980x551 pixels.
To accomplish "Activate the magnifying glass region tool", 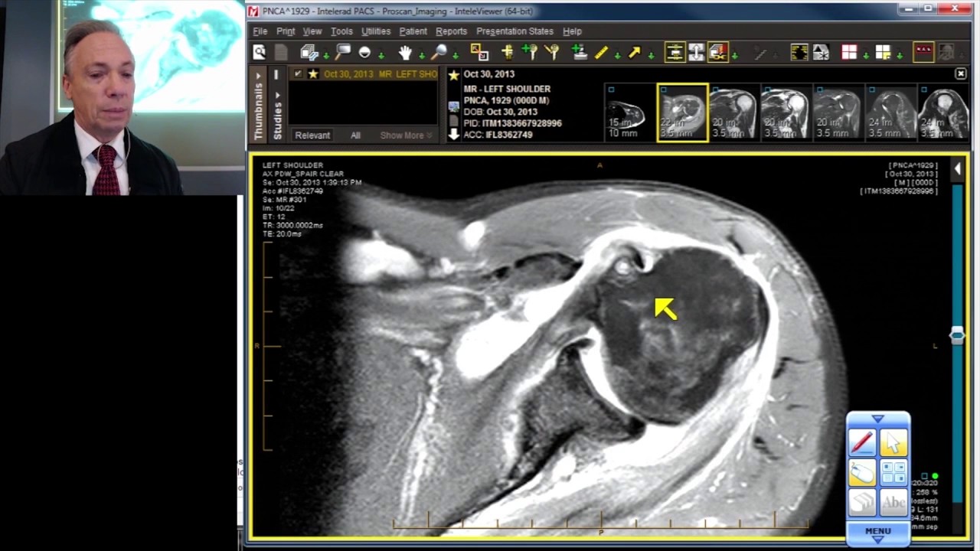I will point(343,52).
